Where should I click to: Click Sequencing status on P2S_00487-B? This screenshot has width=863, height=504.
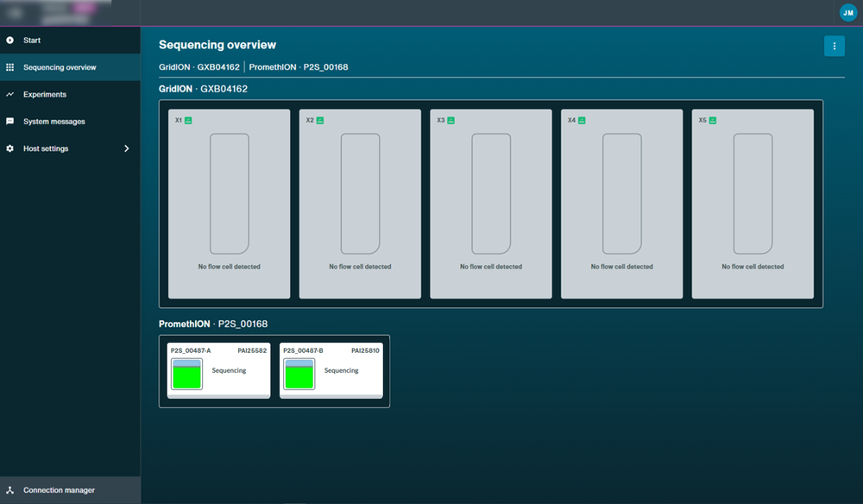pyautogui.click(x=341, y=370)
